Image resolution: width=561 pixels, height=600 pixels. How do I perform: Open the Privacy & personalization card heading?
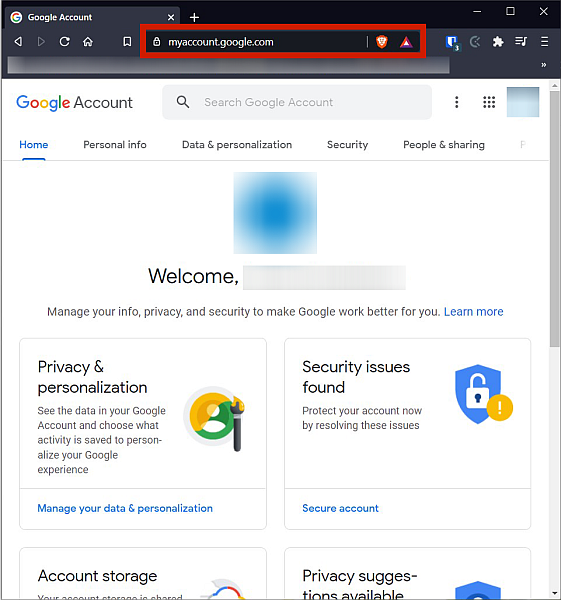coord(92,377)
